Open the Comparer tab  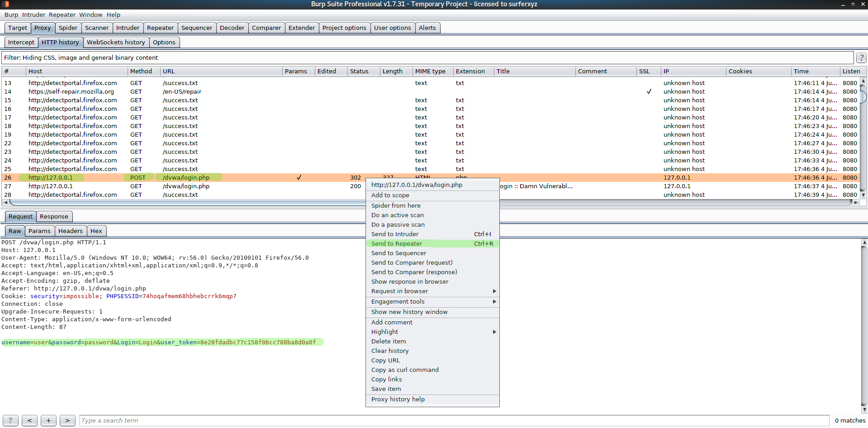(266, 28)
